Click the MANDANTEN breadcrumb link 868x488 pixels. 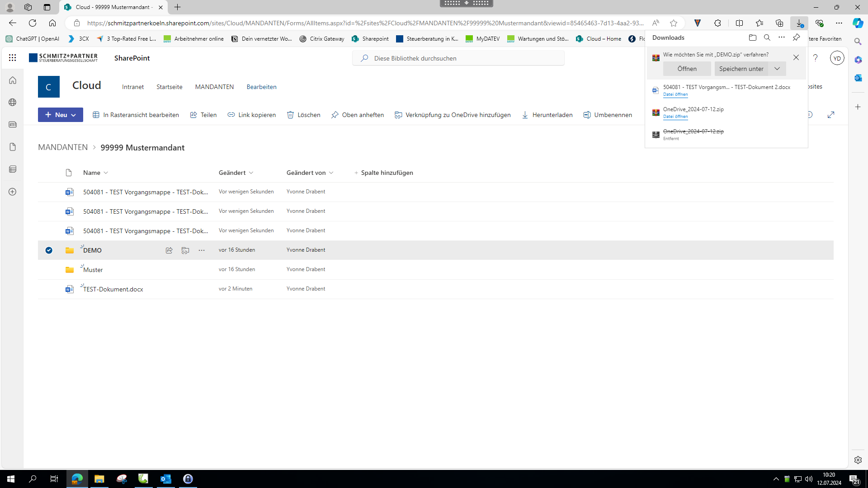[x=63, y=147]
